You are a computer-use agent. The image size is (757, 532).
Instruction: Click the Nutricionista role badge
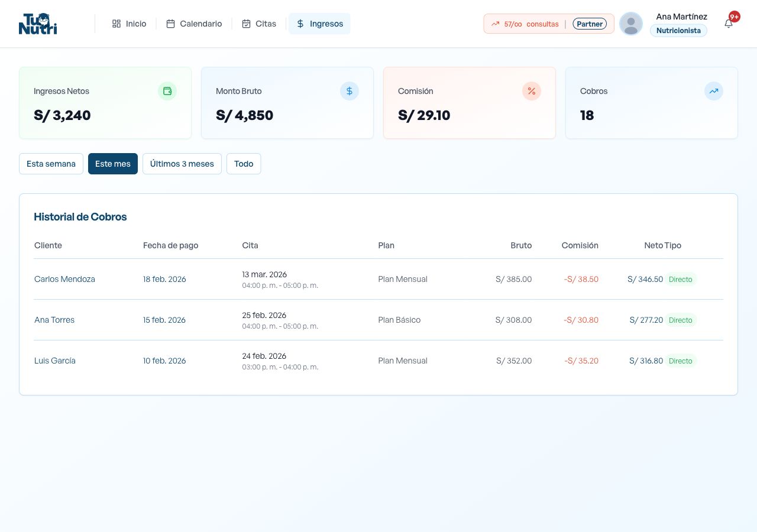[x=678, y=31]
